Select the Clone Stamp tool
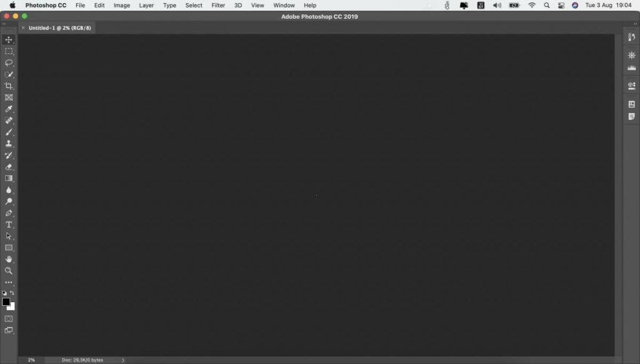This screenshot has height=364, width=640. point(9,144)
